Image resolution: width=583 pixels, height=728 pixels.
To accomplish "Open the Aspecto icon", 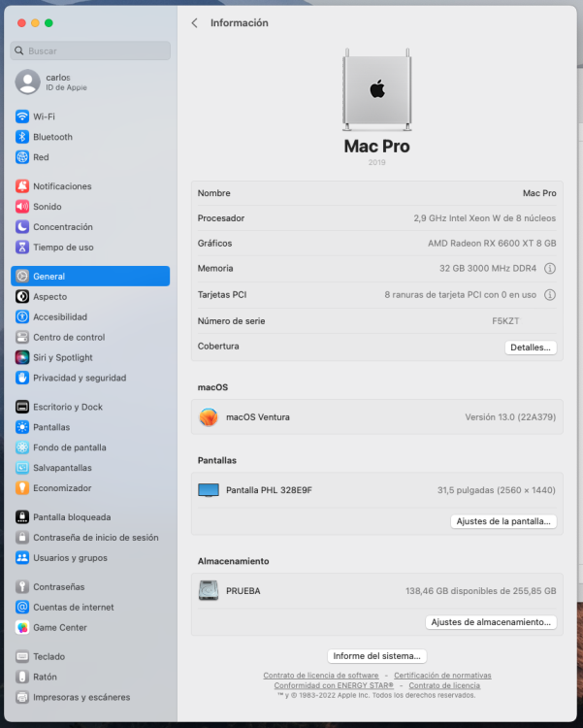I will [x=21, y=296].
